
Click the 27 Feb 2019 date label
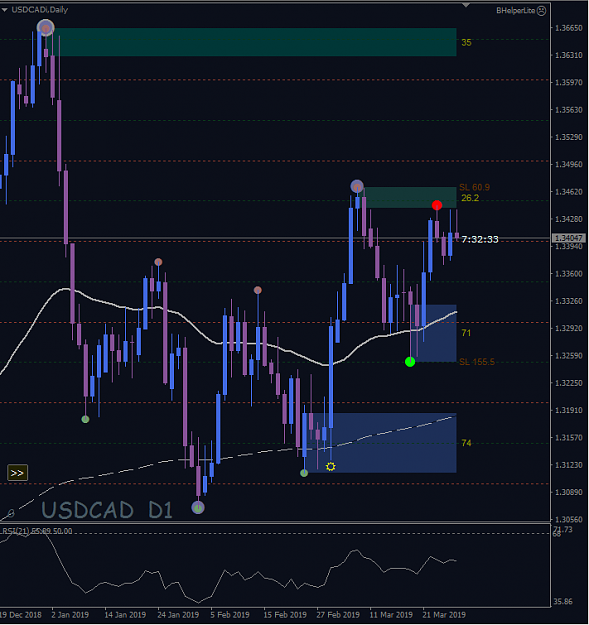point(338,615)
